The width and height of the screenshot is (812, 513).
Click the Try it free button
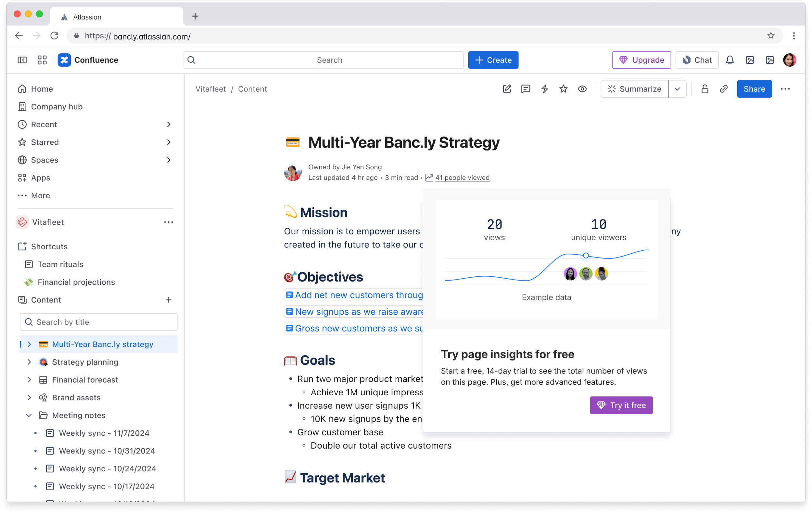click(621, 405)
